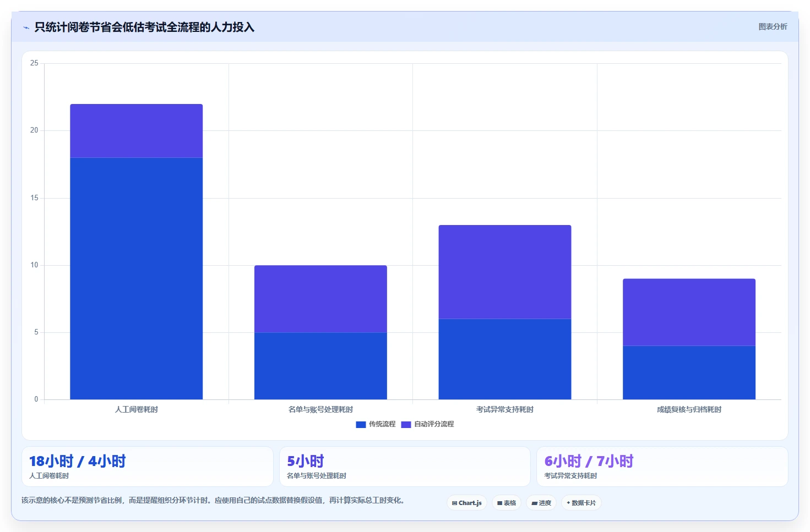Click the icon left of the header title
The image size is (810, 532).
pos(26,28)
